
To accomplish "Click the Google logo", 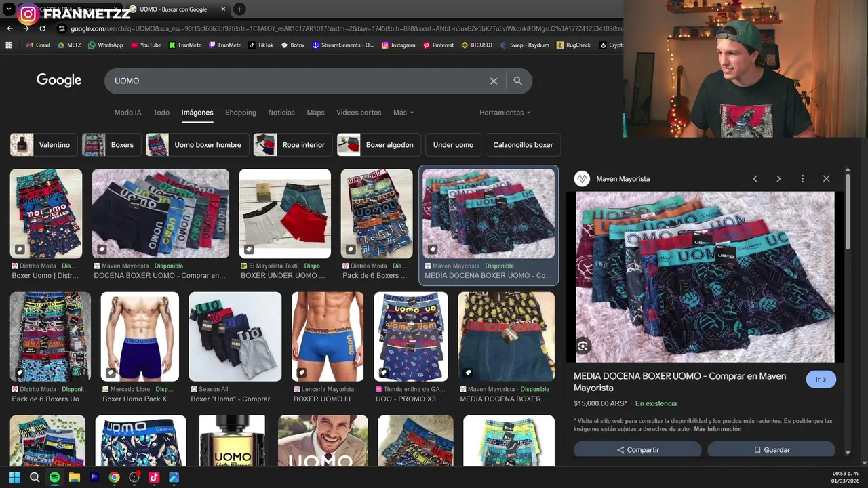I will coord(59,81).
